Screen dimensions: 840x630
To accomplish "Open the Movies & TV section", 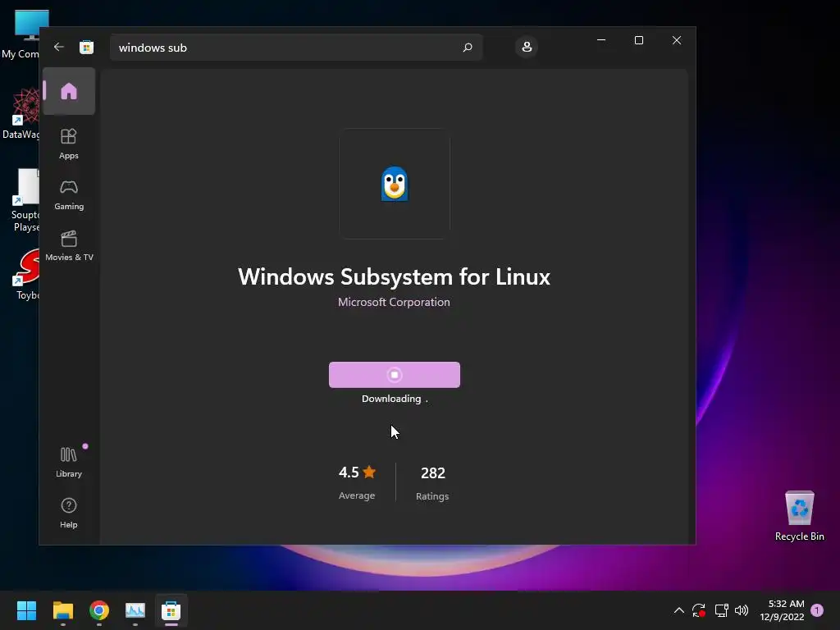I will pos(69,246).
